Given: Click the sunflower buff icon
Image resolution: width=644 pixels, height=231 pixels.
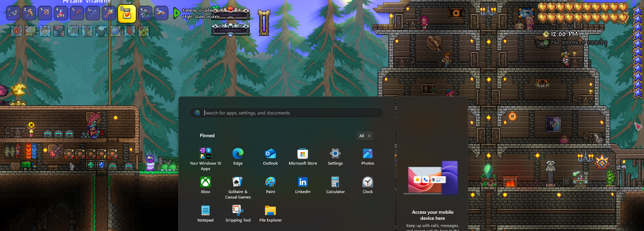Looking at the screenshot, I should (144, 31).
